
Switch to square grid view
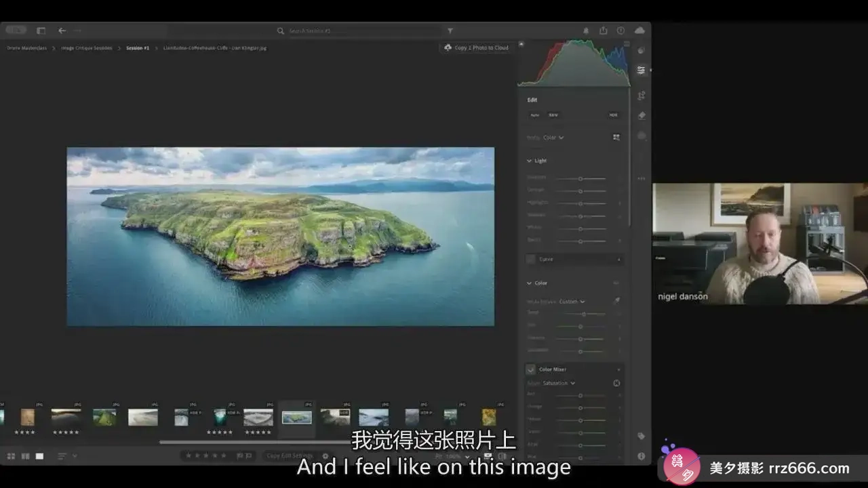pos(25,456)
